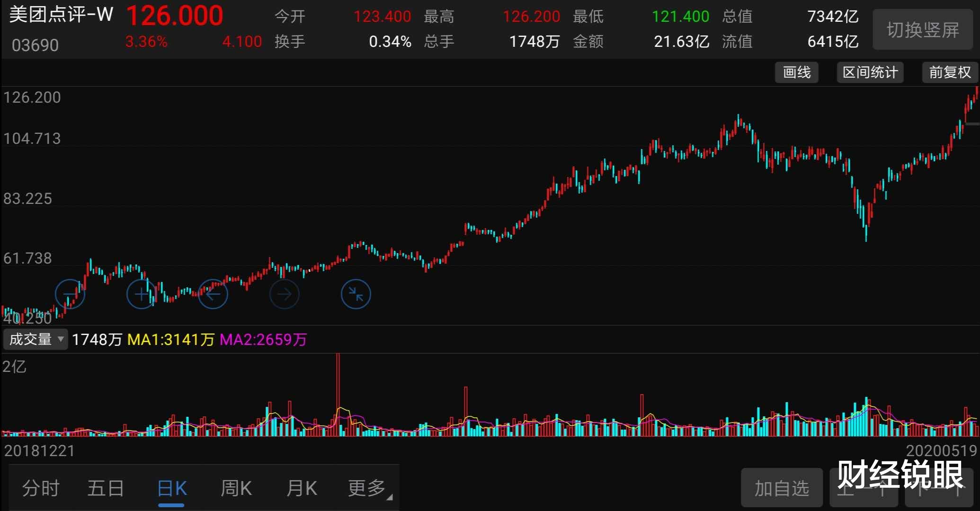The width and height of the screenshot is (980, 511).
Task: Zoom out the chart with the minus icon
Action: (70, 293)
